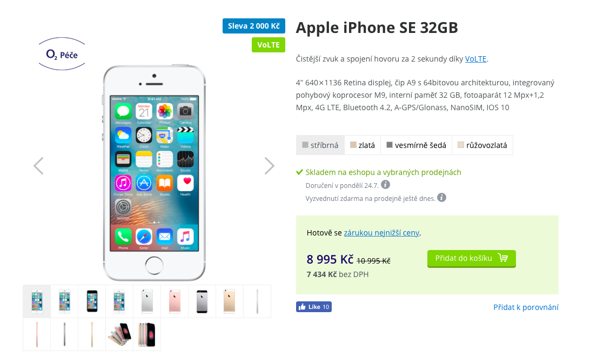Open store pickup info icon
The width and height of the screenshot is (597, 364).
441,198
